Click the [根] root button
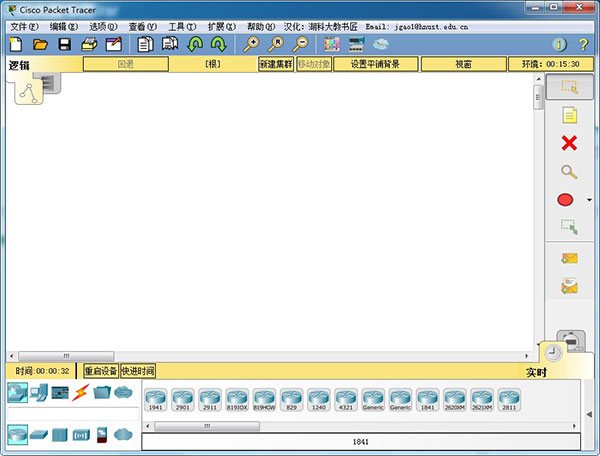The width and height of the screenshot is (600, 456). click(213, 64)
